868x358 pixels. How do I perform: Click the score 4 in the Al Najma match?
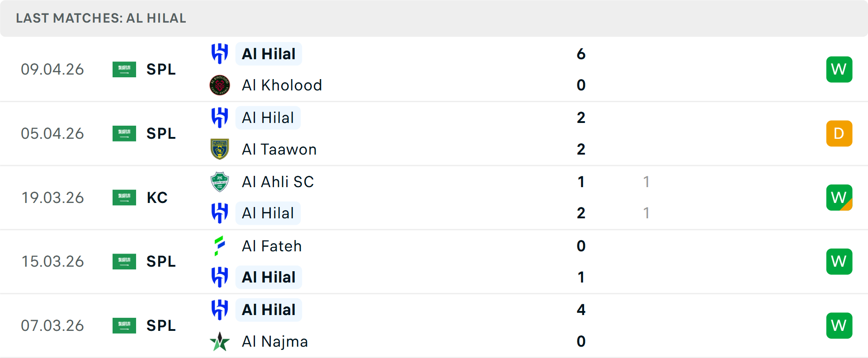tap(581, 310)
